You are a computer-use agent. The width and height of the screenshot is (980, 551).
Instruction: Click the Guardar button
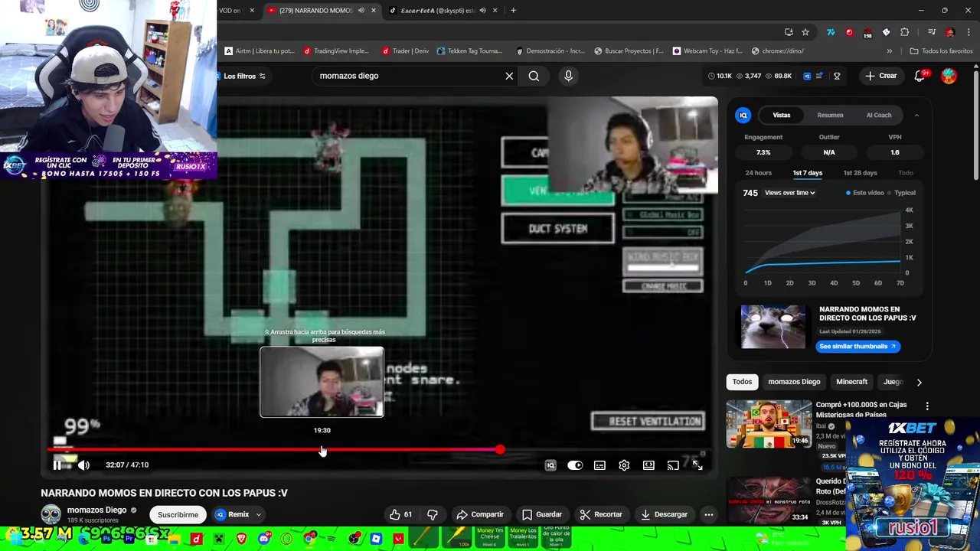541,514
